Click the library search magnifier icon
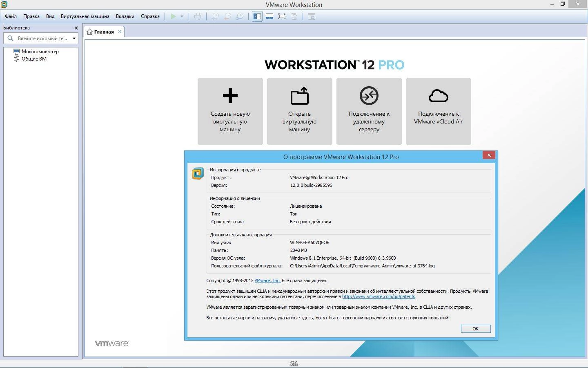Image resolution: width=588 pixels, height=368 pixels. [11, 38]
